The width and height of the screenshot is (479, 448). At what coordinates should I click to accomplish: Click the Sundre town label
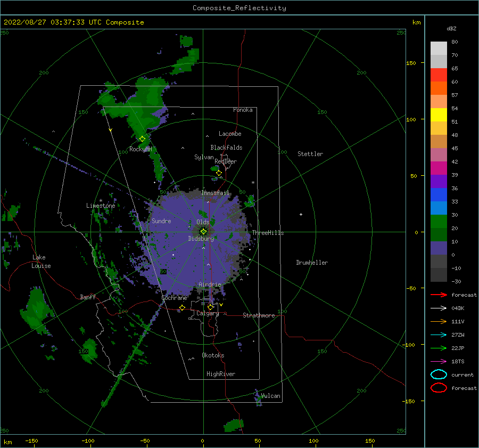pos(161,221)
